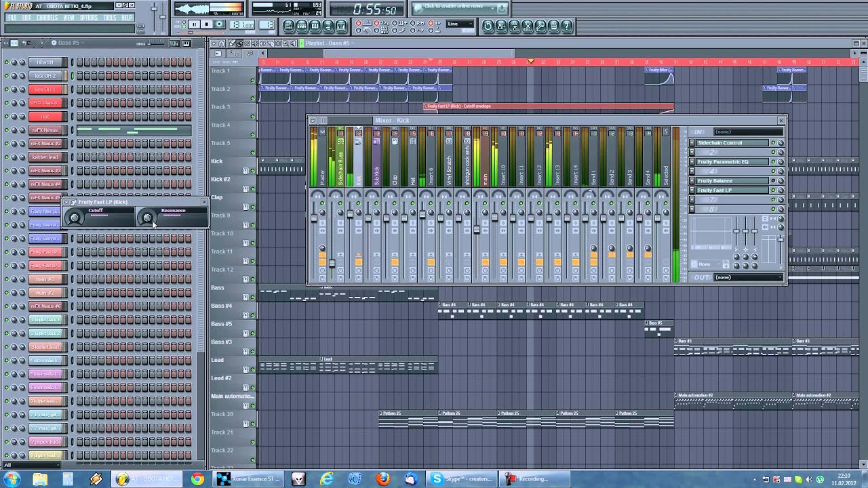
Task: Click the save project toolbar icon
Action: pyautogui.click(x=501, y=26)
